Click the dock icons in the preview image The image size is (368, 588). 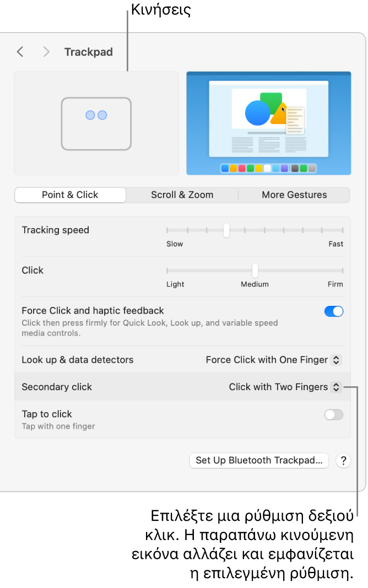pos(268,169)
